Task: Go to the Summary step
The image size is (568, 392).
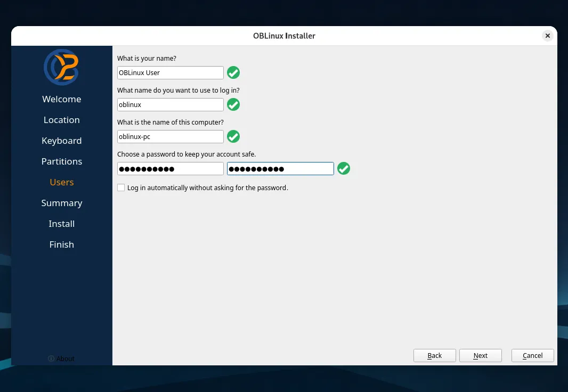Action: 62,203
